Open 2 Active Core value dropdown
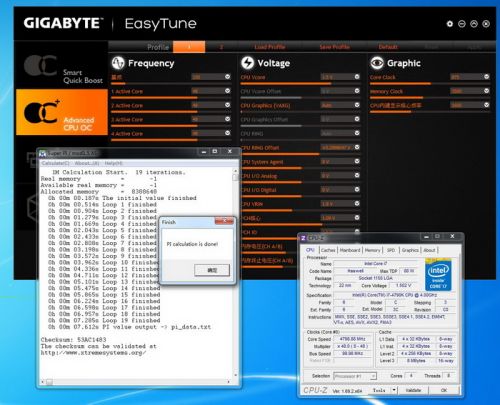Image resolution: width=500 pixels, height=405 pixels. [x=227, y=105]
